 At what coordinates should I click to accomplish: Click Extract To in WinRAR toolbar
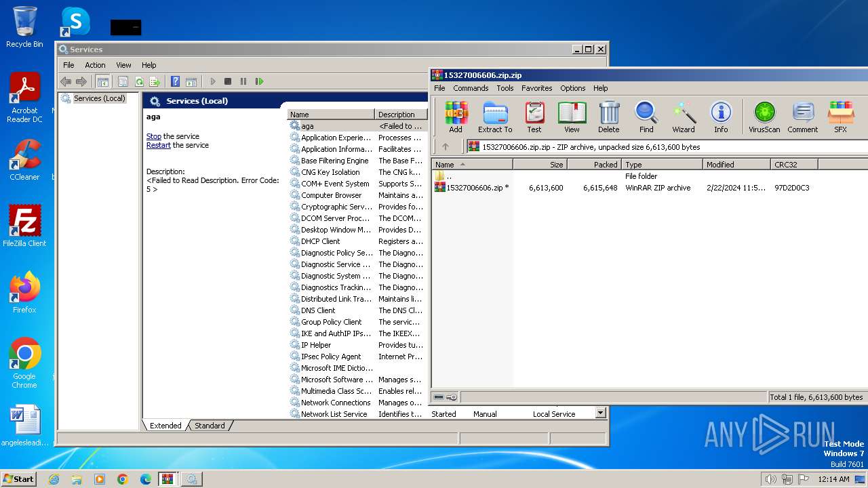tap(495, 117)
